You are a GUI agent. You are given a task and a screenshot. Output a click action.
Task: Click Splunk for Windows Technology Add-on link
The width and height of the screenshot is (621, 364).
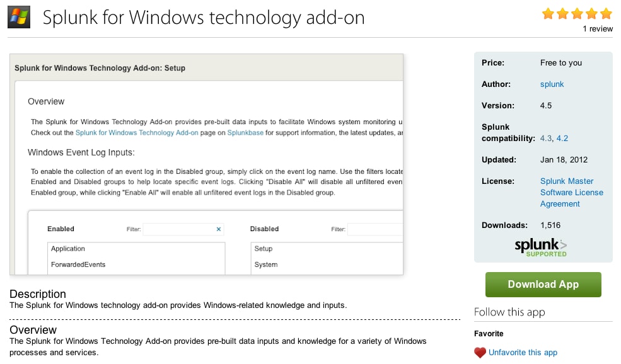coord(137,133)
